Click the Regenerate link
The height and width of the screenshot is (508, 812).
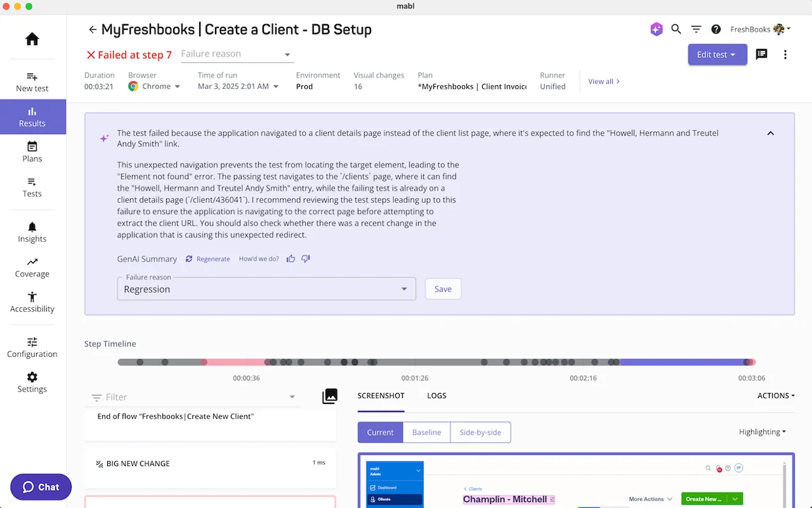208,259
